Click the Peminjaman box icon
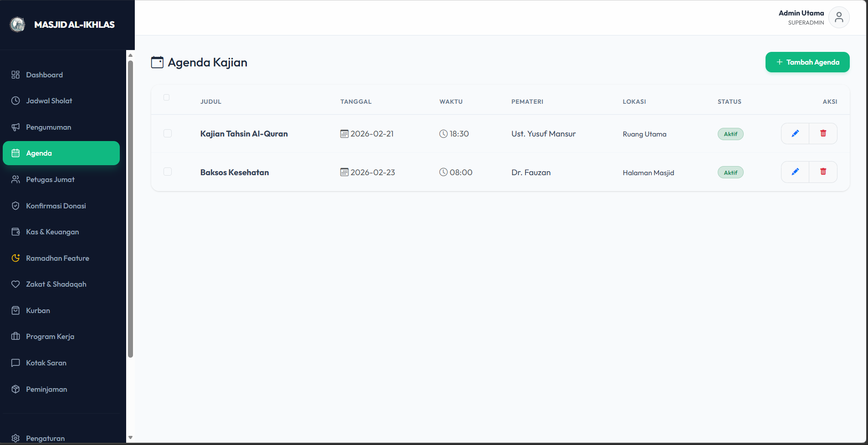Screen dimensions: 868x445 (15, 389)
